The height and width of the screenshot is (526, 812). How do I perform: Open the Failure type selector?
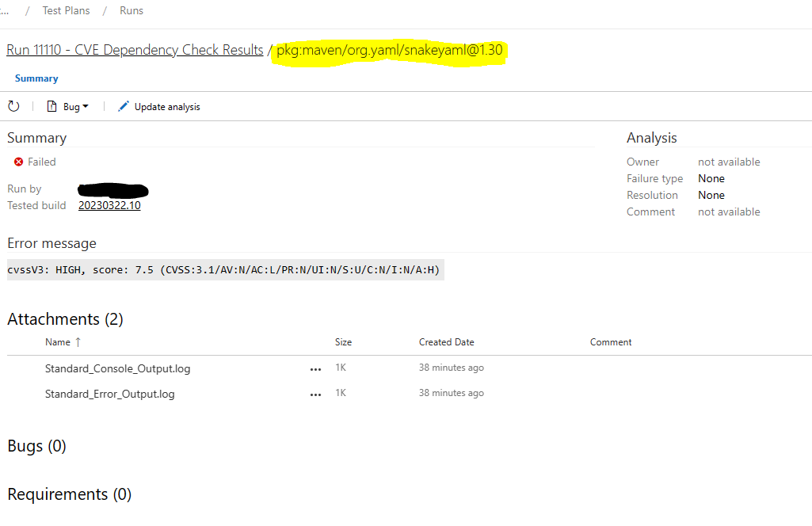711,178
